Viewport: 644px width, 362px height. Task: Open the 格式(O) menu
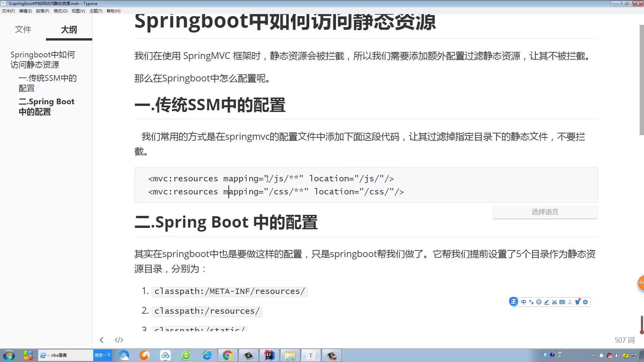point(60,11)
